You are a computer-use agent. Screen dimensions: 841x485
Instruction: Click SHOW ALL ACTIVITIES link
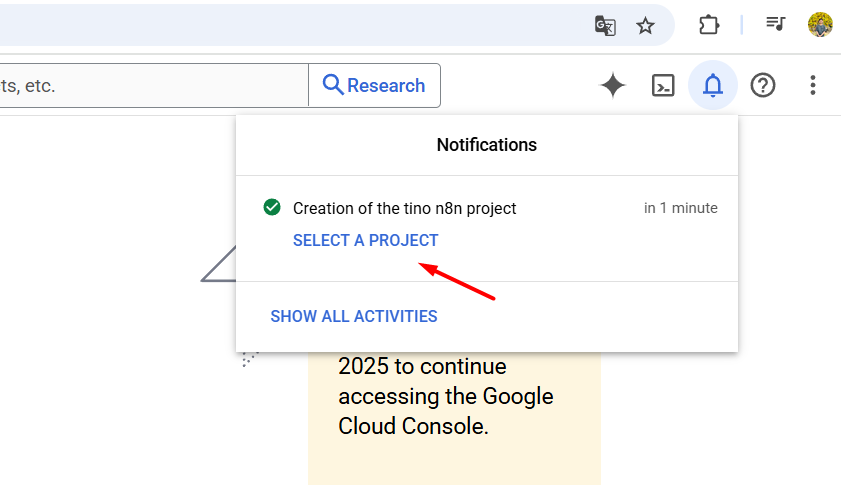[x=354, y=317]
